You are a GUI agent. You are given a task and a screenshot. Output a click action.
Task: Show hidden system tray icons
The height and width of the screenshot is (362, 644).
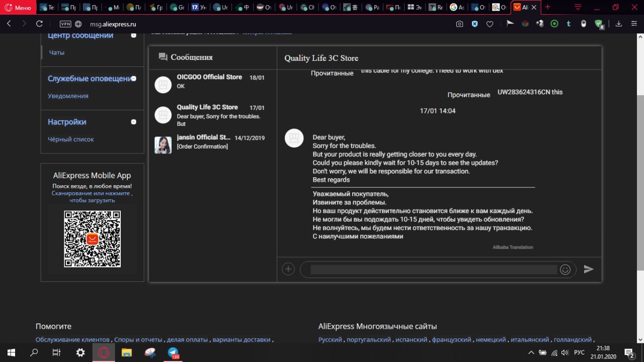(531, 352)
